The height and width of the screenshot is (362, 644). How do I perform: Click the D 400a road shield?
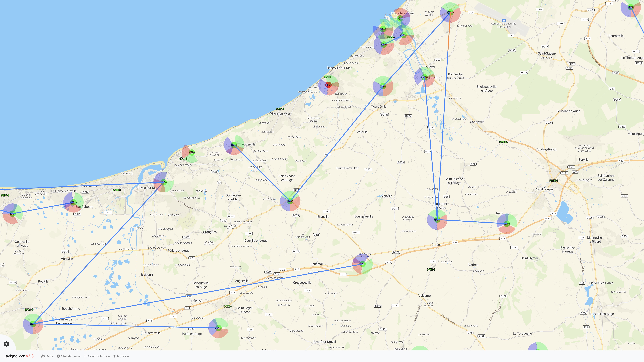pyautogui.click(x=108, y=212)
